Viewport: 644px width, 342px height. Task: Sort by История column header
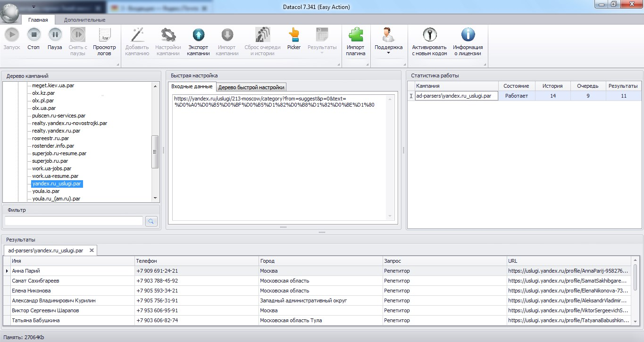click(552, 86)
